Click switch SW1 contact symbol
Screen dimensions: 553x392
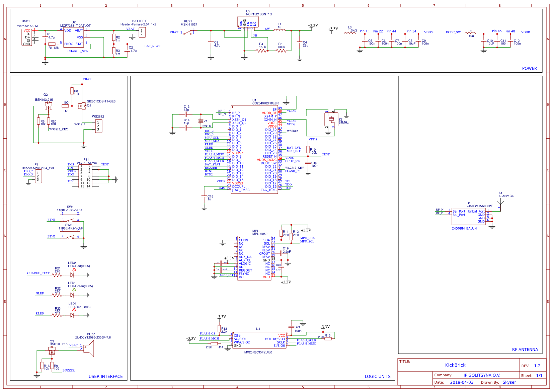pyautogui.click(x=70, y=220)
